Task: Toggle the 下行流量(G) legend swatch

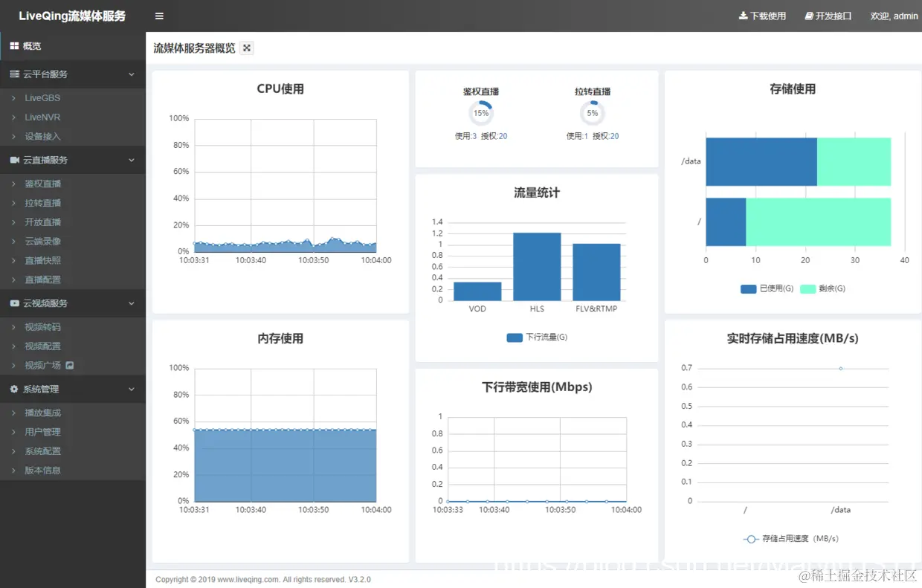Action: (x=515, y=337)
